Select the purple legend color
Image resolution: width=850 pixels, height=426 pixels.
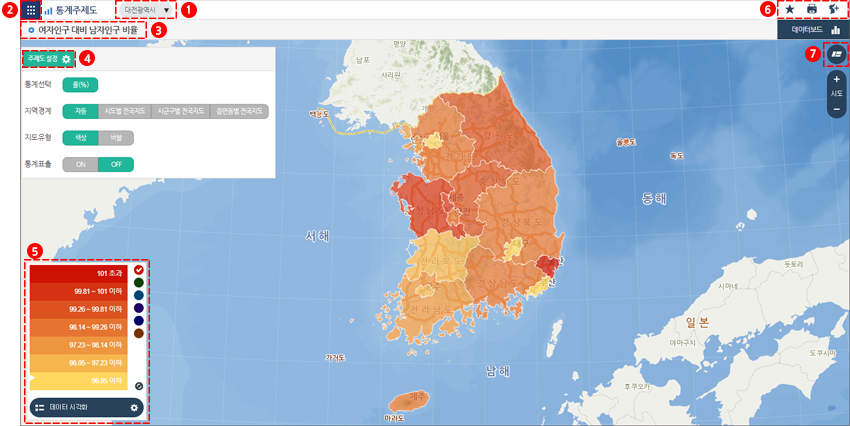pyautogui.click(x=139, y=308)
